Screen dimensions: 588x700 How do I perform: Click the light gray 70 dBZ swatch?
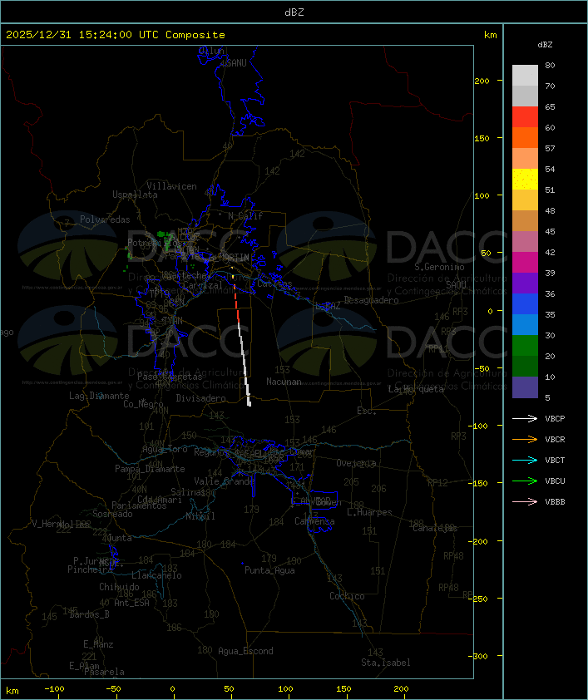coord(525,96)
